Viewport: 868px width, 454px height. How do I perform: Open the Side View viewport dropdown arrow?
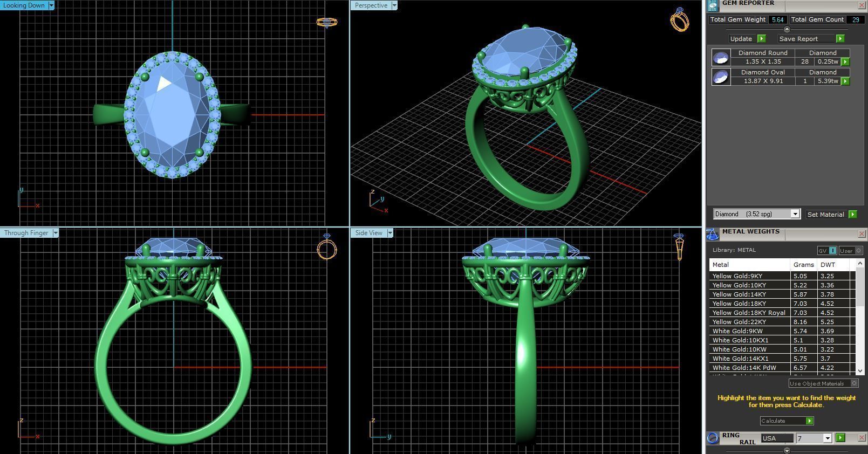click(389, 233)
